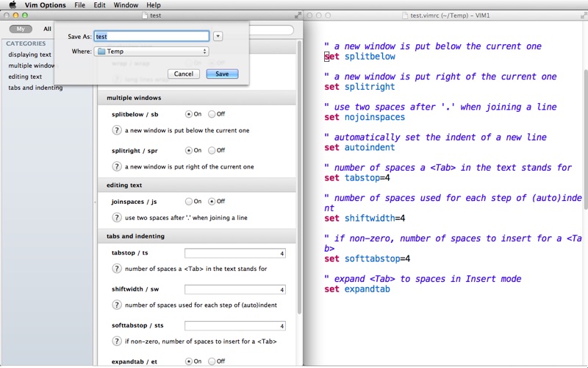Click the VIM window vertical scrollbar

[x=585, y=140]
